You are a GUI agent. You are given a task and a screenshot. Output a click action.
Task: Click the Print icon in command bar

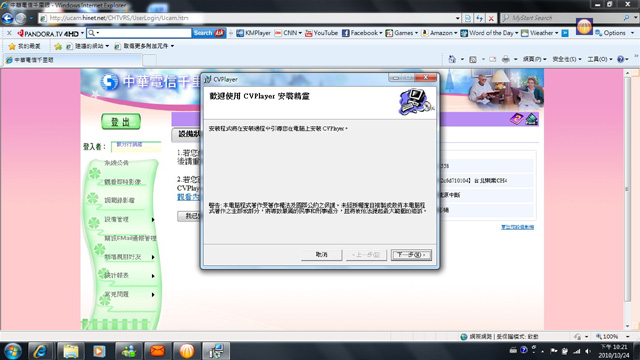pos(505,59)
